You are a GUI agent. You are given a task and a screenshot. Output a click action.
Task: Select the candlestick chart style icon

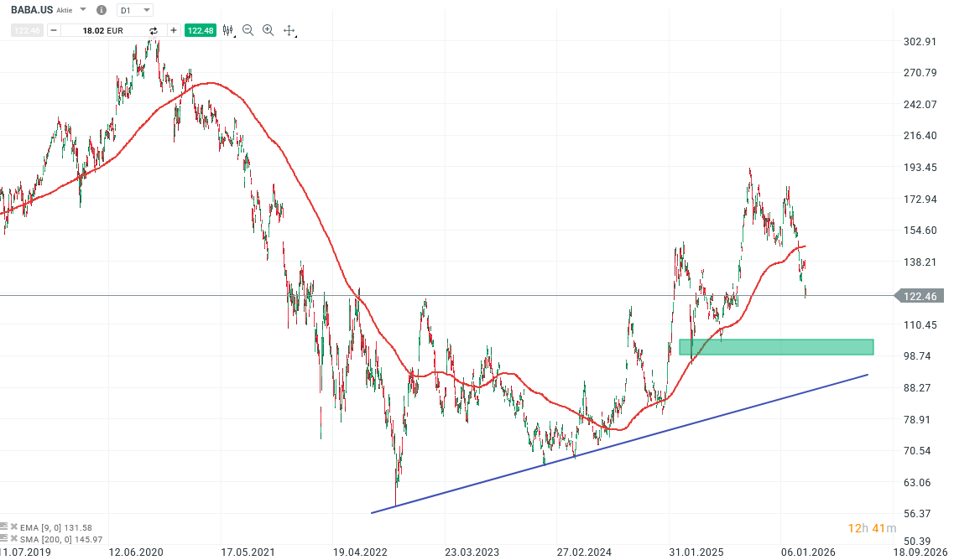(x=227, y=29)
